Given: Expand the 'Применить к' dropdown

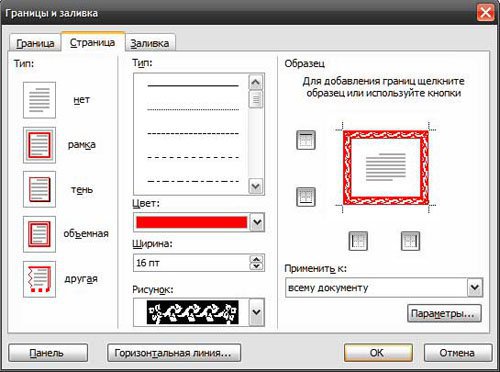Looking at the screenshot, I should (x=475, y=287).
